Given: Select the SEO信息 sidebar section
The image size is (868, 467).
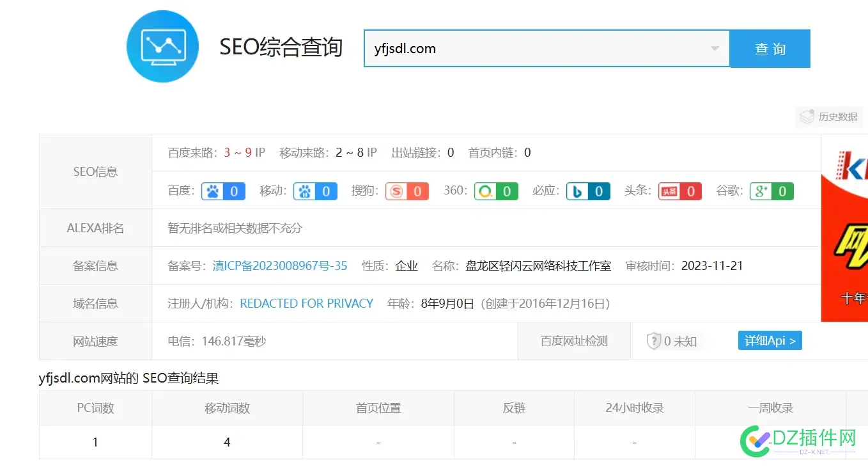Looking at the screenshot, I should pos(95,171).
